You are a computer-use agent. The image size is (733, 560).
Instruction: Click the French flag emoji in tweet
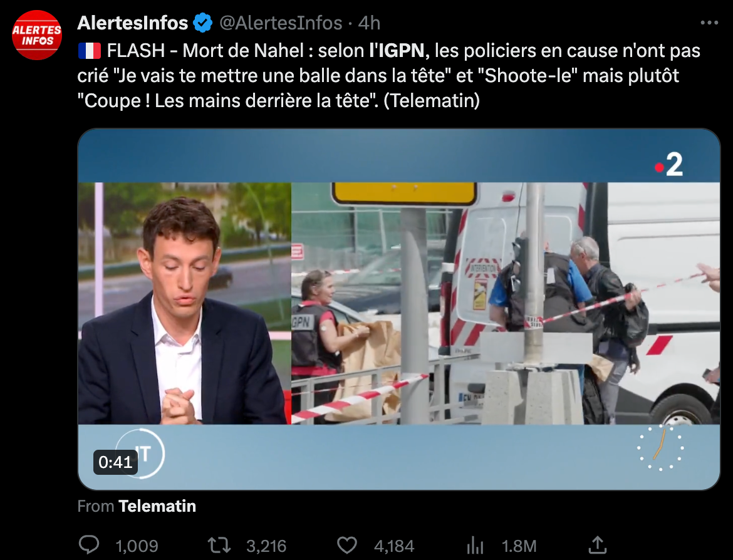point(90,51)
